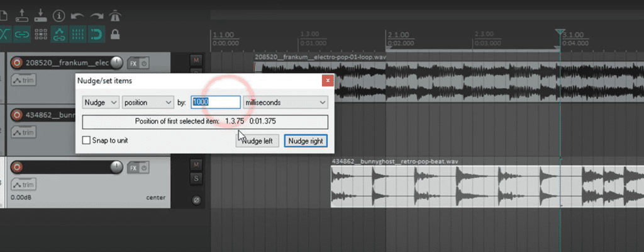Arm record on 434862__bunn track
Image resolution: width=644 pixels, height=252 pixels.
pos(17,115)
